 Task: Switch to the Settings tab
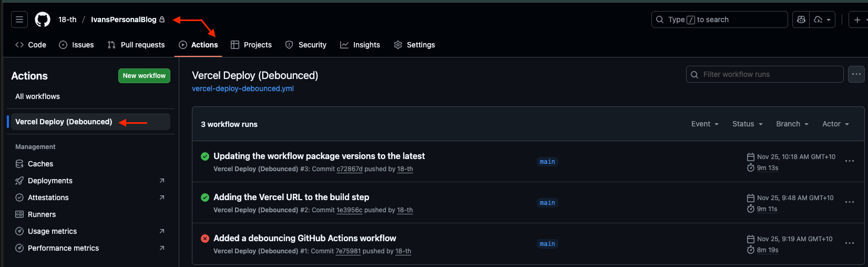tap(414, 45)
